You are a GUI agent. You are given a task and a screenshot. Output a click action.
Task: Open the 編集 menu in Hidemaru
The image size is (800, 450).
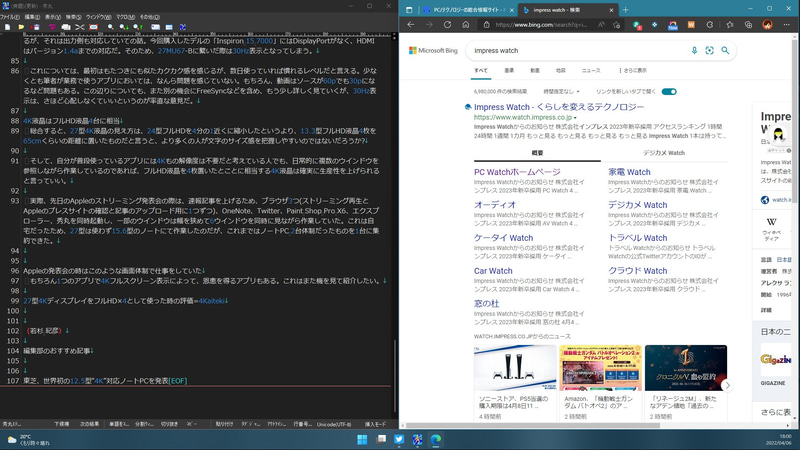tap(32, 17)
